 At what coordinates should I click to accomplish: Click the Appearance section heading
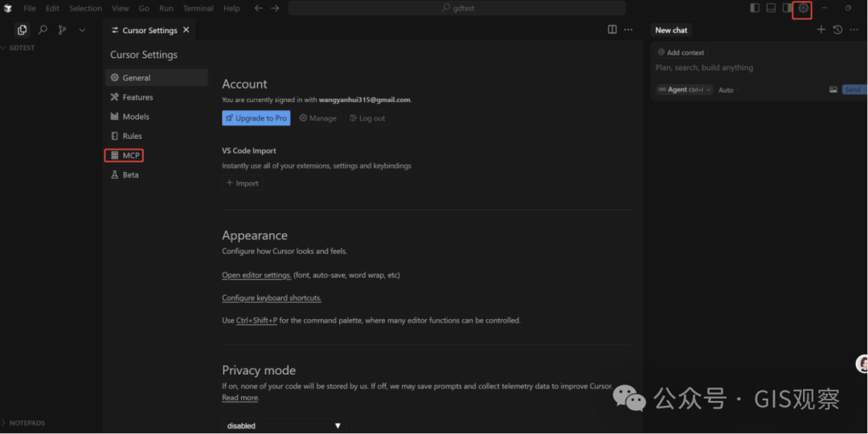[x=255, y=235]
